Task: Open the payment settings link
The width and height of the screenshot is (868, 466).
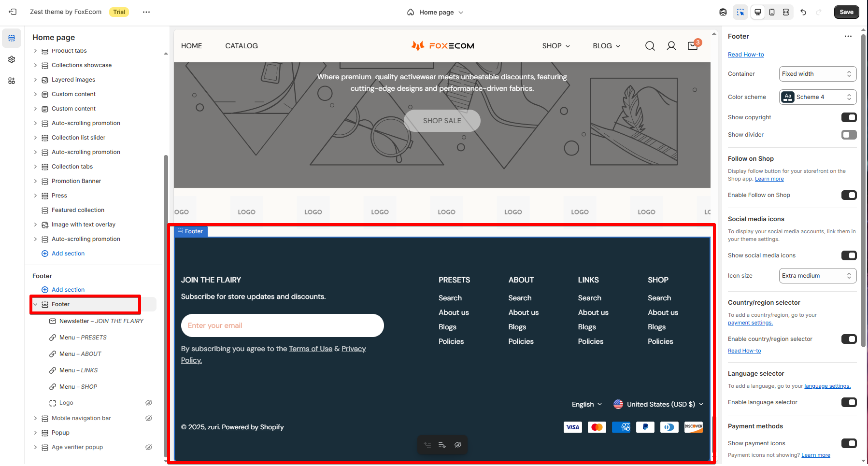Action: coord(750,323)
